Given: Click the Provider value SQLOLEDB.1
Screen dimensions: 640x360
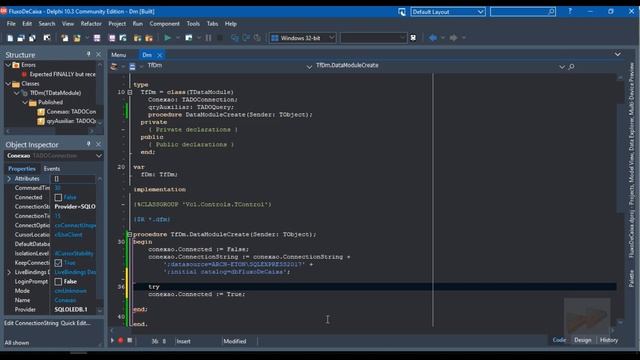Looking at the screenshot, I should point(71,310).
